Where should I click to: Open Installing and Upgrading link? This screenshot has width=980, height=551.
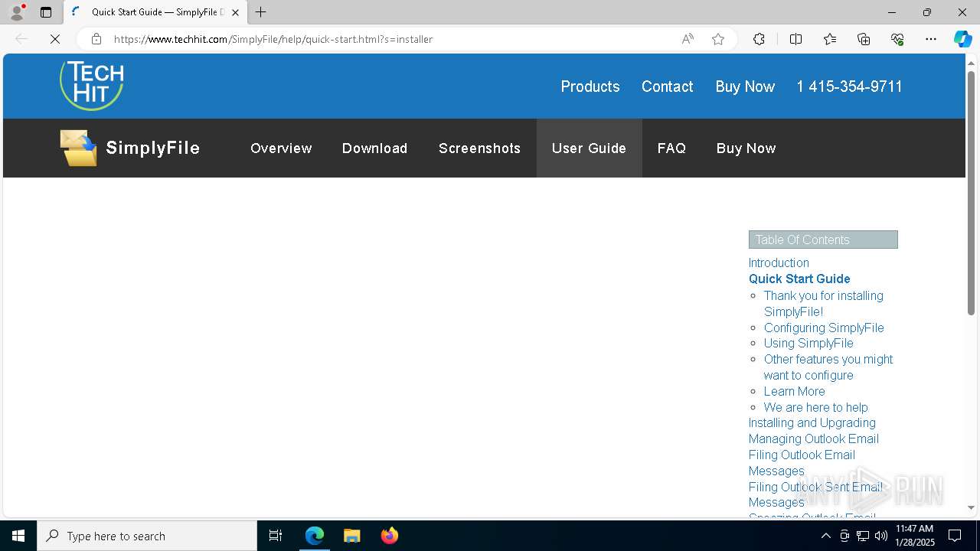tap(812, 422)
